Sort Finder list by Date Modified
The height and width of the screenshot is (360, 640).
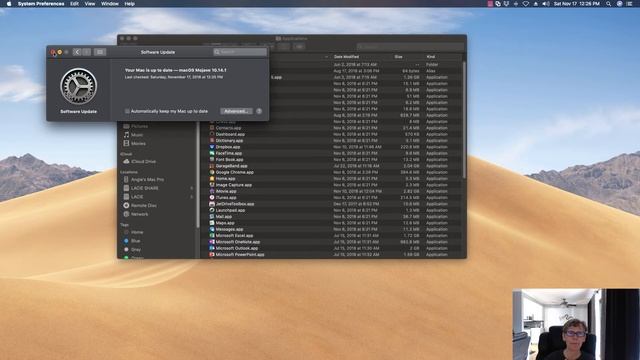pyautogui.click(x=346, y=57)
